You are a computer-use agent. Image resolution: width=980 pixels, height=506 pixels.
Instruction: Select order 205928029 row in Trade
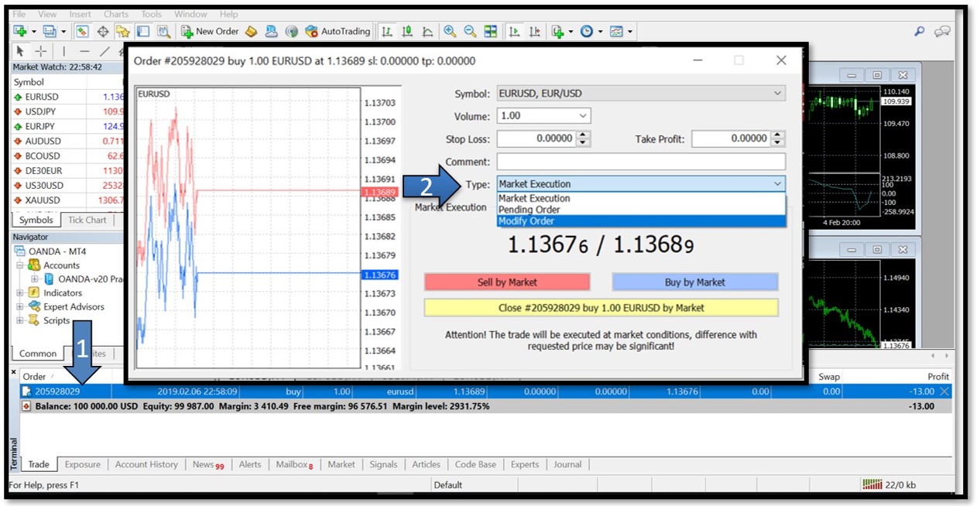click(485, 391)
